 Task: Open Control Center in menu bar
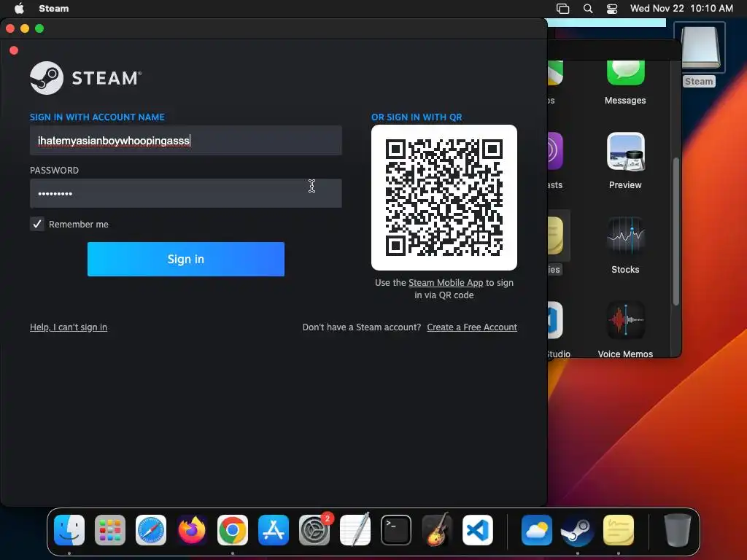coord(612,9)
